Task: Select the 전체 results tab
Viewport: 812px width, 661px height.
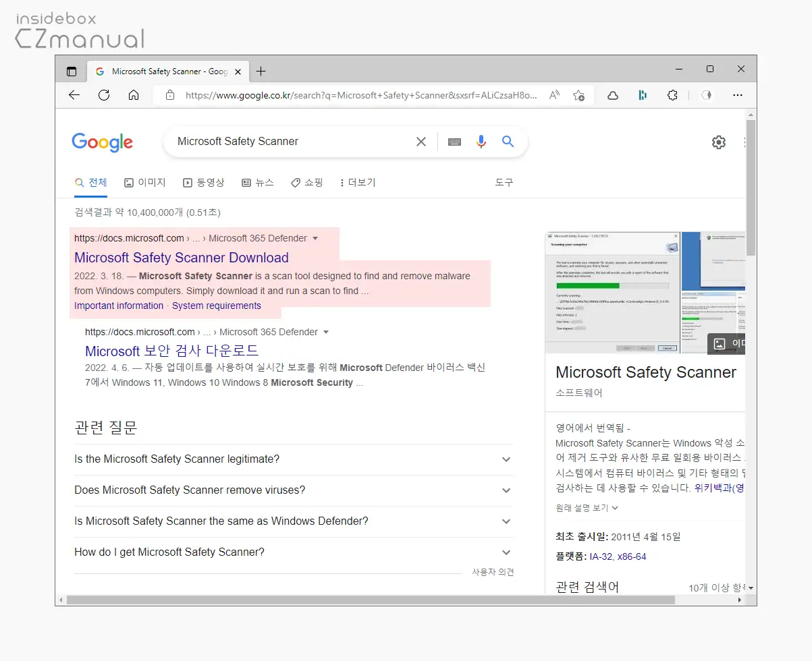Action: 91,183
